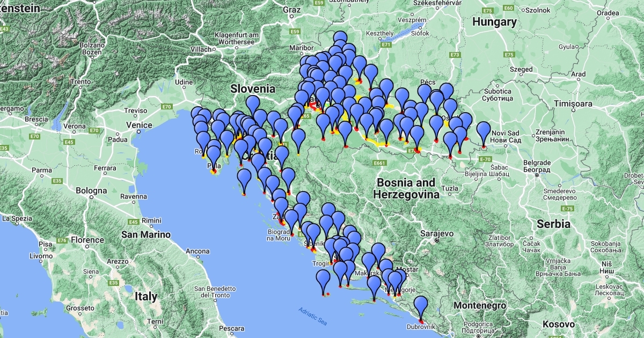This screenshot has width=644, height=338.
Task: Click the Montenegro country label
Action: point(480,305)
